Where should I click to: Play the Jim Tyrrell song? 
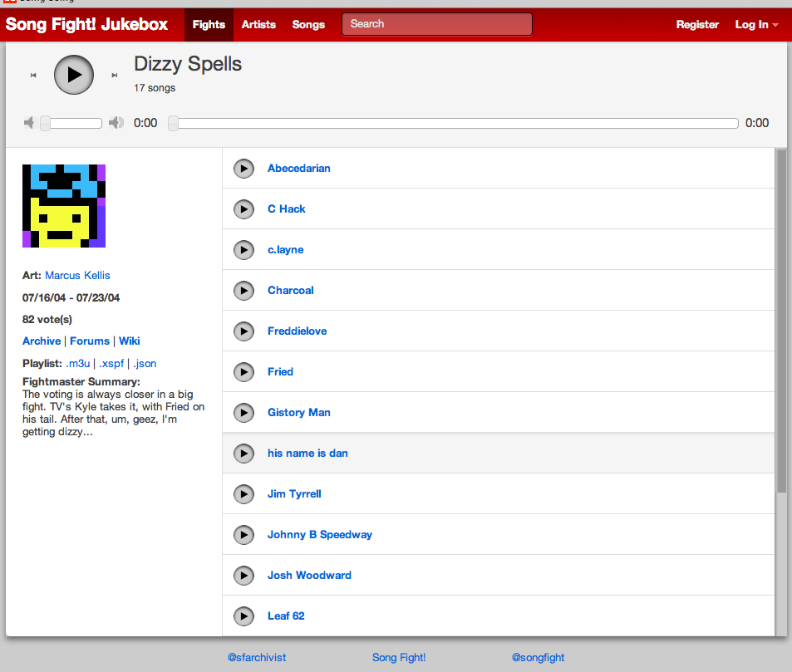pos(244,494)
